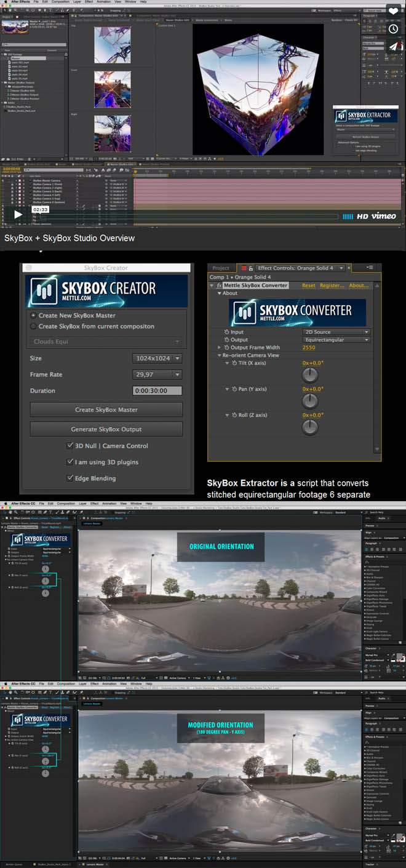406x868 pixels.
Task: Collapse the Re-orient Camera View group
Action: tap(220, 356)
